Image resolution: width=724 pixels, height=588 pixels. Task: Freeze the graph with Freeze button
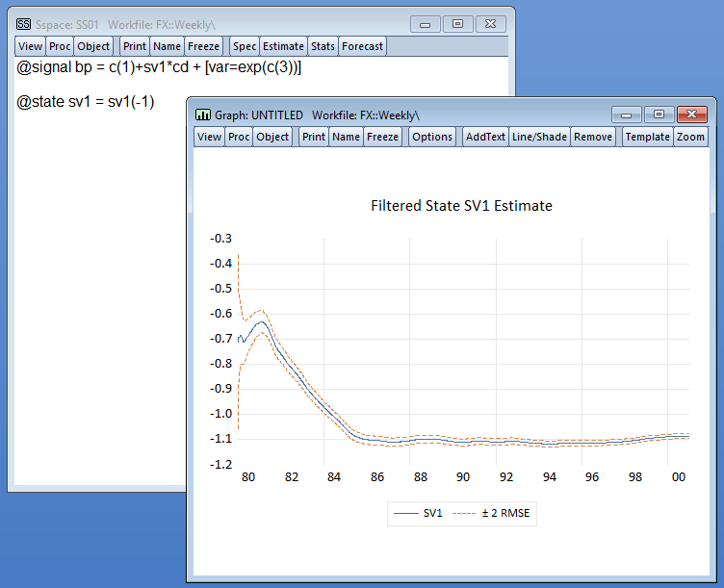pyautogui.click(x=382, y=137)
